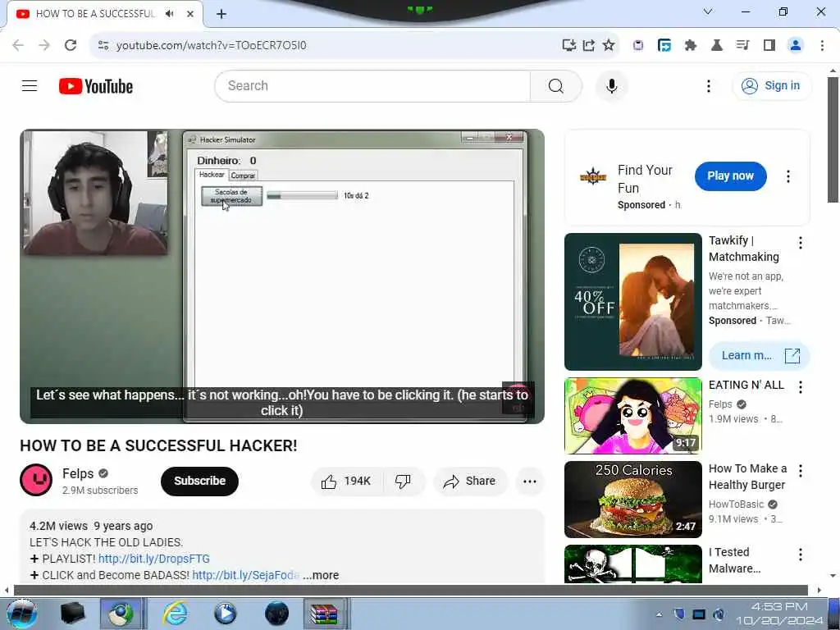Screen dimensions: 840x630
Task: Open more actions ellipsis under video
Action: coord(529,481)
